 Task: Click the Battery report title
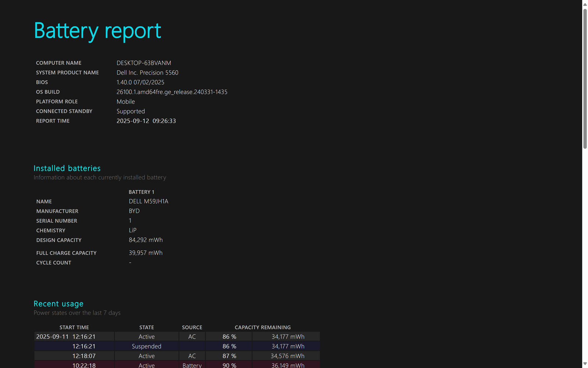(97, 31)
